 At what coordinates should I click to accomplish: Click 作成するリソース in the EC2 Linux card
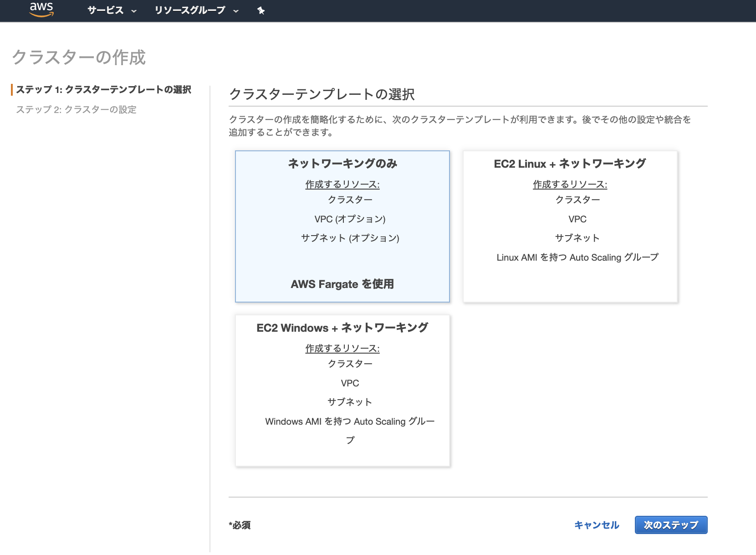pyautogui.click(x=570, y=184)
